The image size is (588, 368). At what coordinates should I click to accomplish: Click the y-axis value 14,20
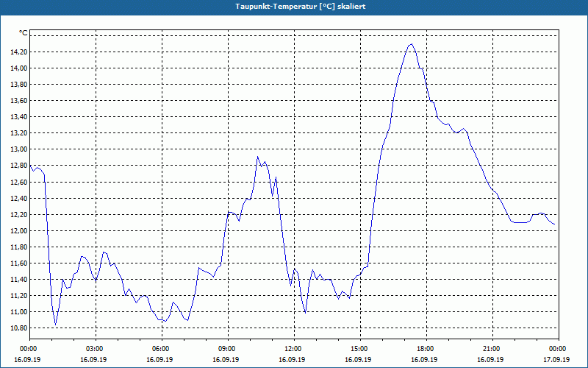(x=20, y=52)
